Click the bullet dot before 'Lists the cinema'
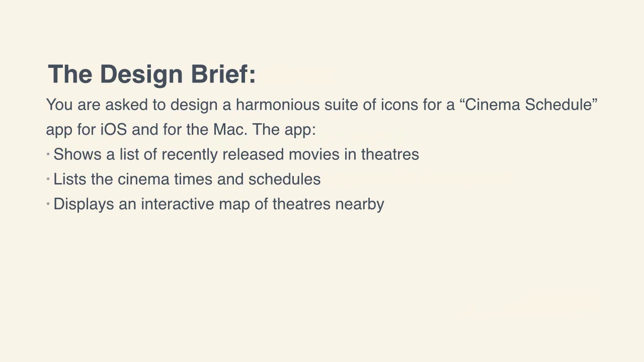Viewport: 644px width, 362px height. (48, 179)
